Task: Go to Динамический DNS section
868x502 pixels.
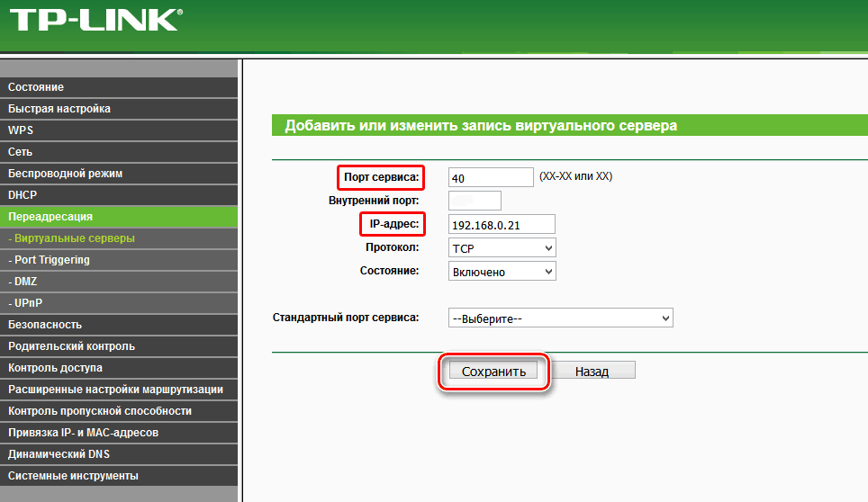Action: tap(119, 454)
